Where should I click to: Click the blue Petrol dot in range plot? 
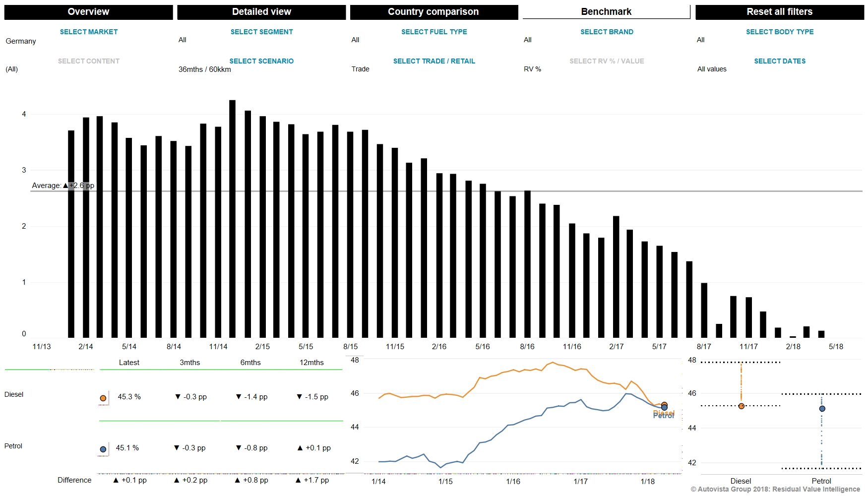tap(822, 409)
